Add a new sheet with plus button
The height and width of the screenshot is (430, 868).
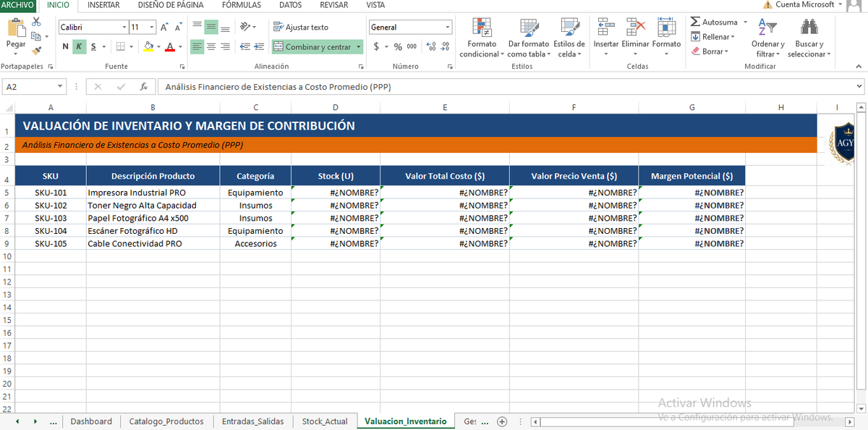click(502, 421)
